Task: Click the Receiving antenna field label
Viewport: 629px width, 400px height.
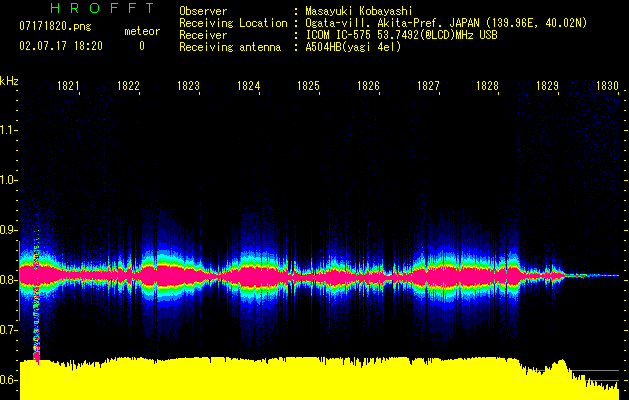Action: click(230, 47)
